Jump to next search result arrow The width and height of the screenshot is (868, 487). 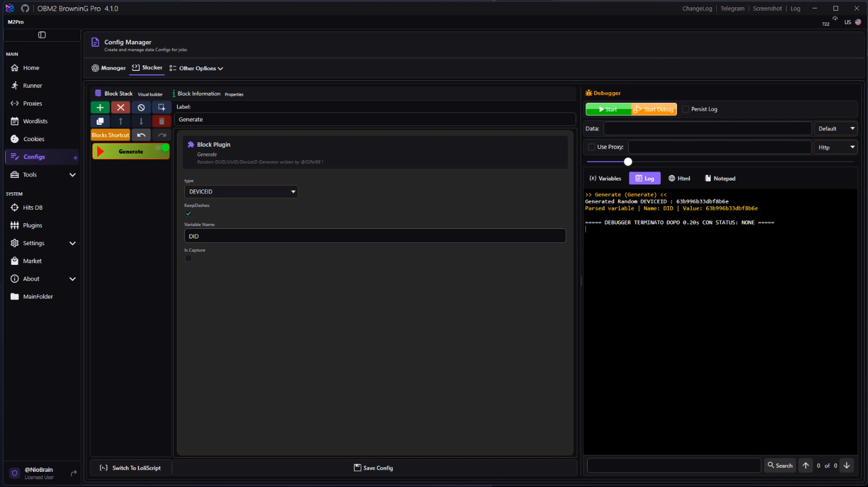(847, 466)
